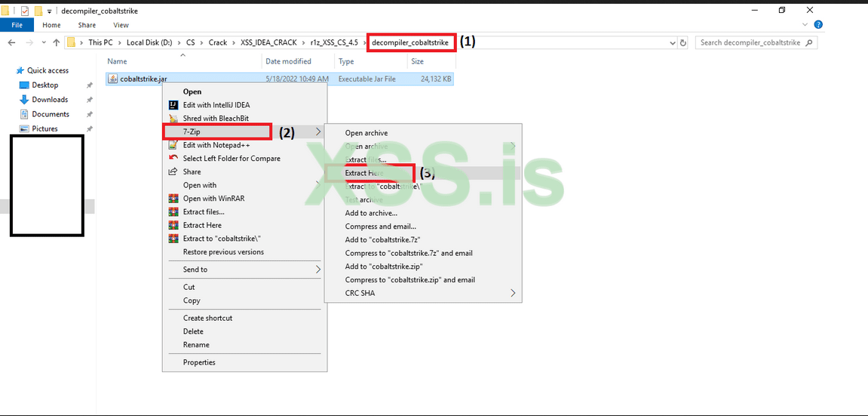The image size is (868, 416).
Task: Switch to the Share ribbon tab
Action: point(87,25)
